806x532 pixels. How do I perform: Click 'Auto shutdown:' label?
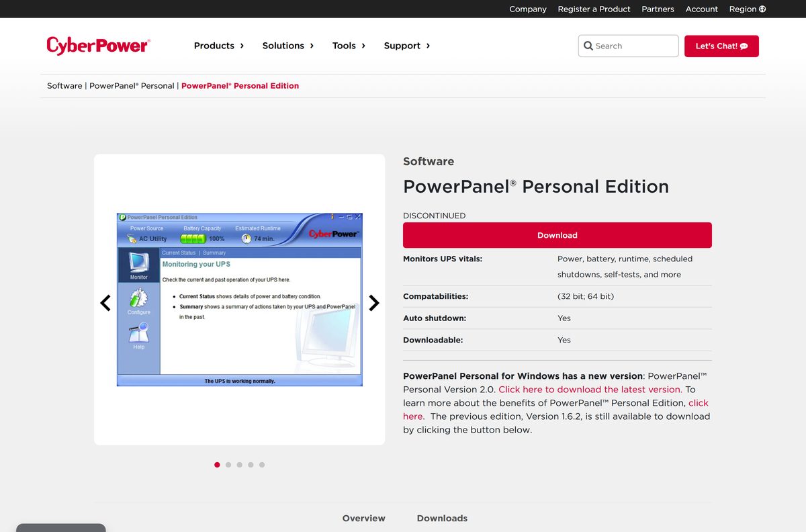point(435,318)
